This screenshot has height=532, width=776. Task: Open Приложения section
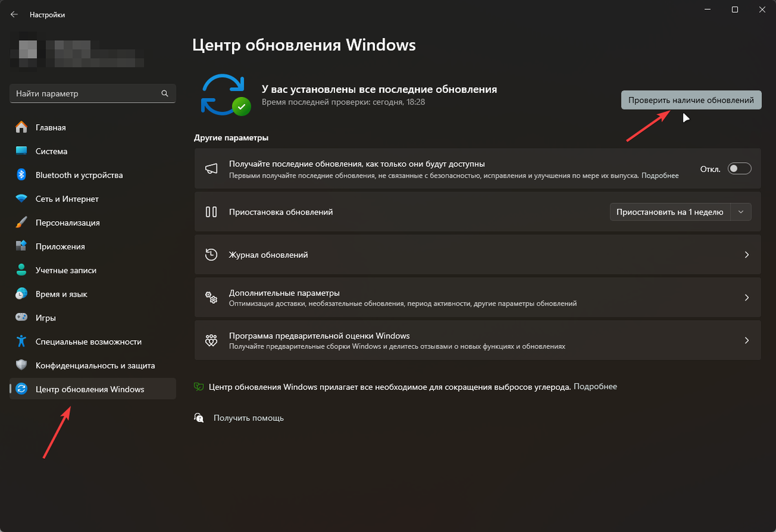(92, 246)
